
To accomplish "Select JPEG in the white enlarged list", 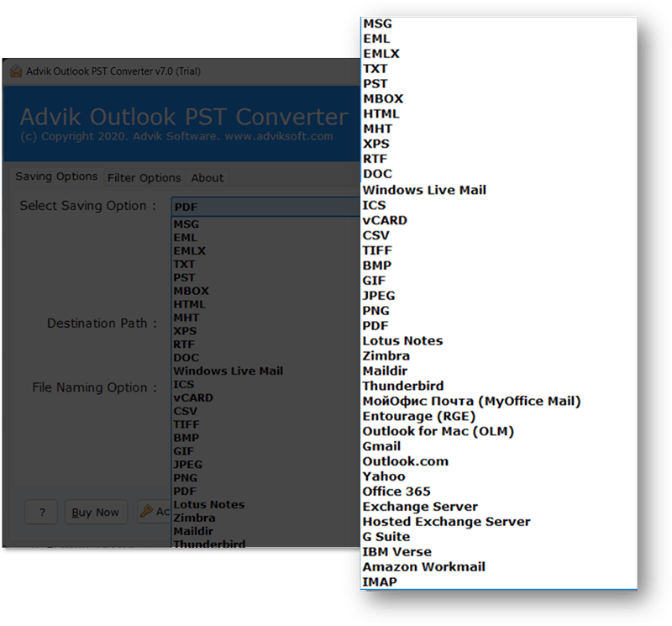I will (379, 296).
